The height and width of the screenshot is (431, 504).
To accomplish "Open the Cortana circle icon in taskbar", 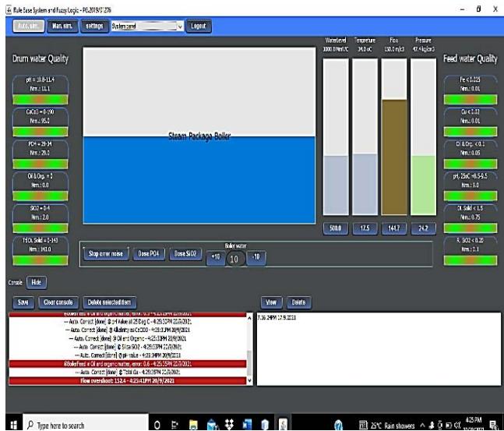I will [157, 423].
